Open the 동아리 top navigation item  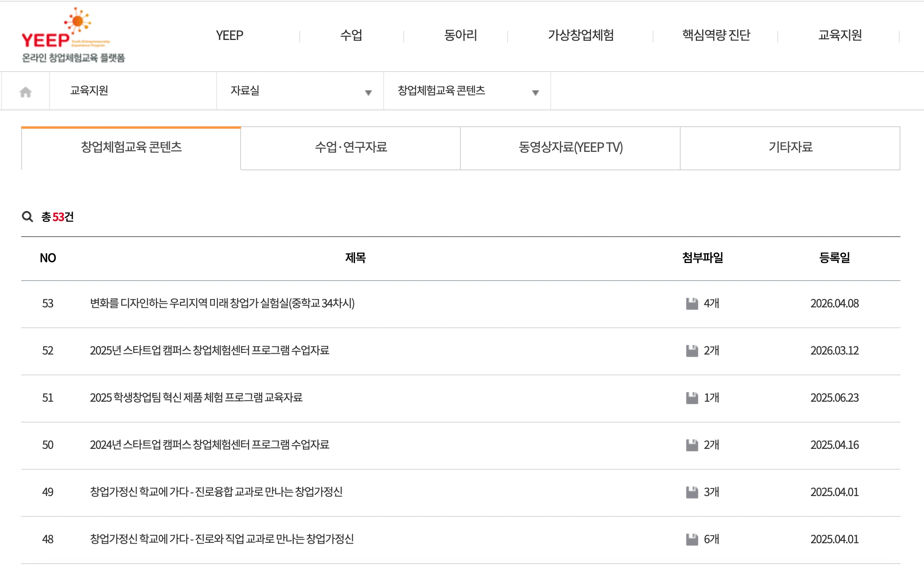[x=460, y=35]
